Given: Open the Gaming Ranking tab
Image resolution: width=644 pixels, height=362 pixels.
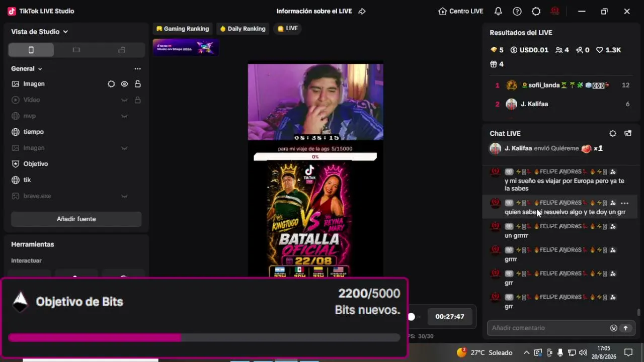Looking at the screenshot, I should click(183, 29).
